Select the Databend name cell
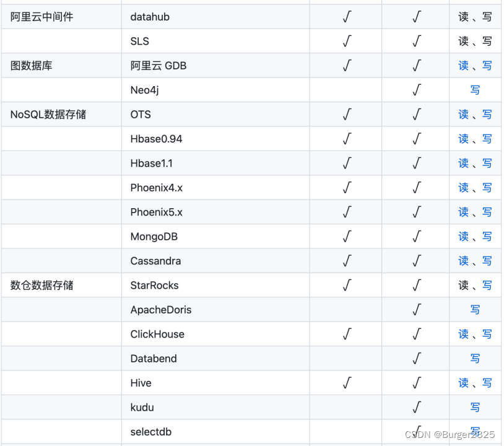 point(215,359)
